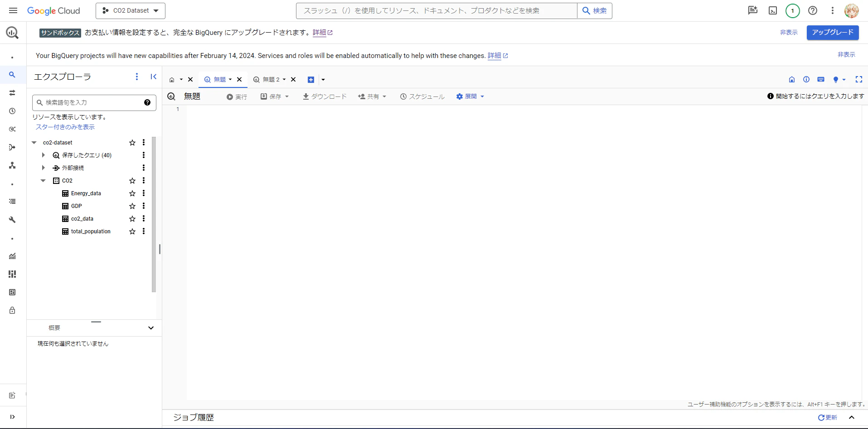Screen dimensions: 868x429
Task: Expand the external connections node
Action: click(44, 168)
